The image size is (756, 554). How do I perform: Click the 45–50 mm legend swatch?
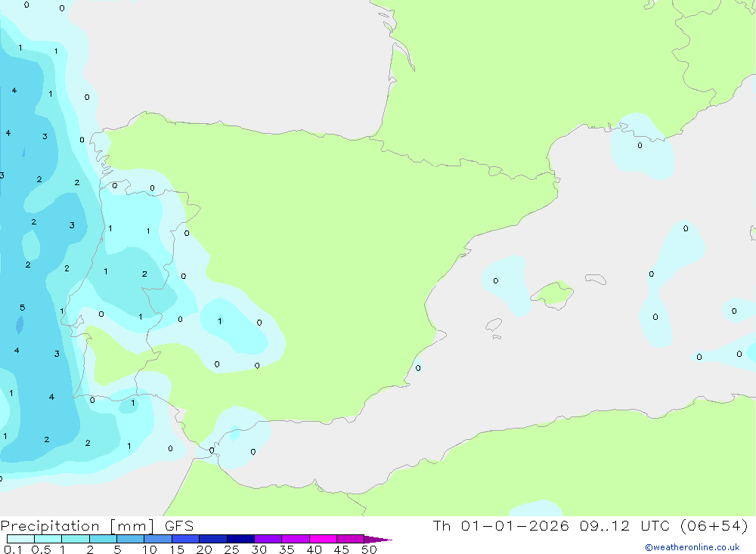click(350, 539)
